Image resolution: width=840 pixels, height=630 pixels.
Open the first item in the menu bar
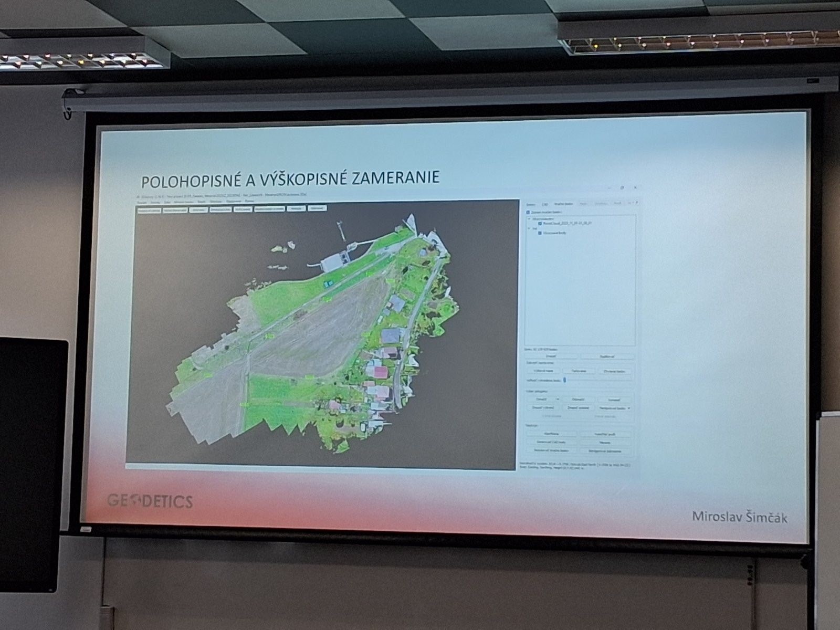pyautogui.click(x=142, y=202)
